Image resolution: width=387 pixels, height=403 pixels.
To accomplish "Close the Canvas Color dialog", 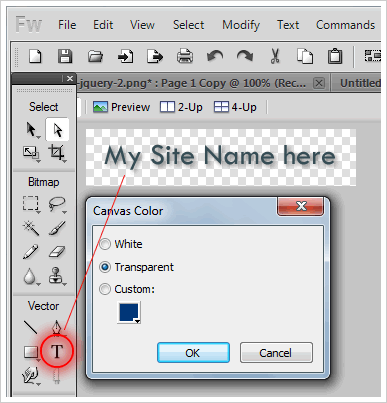I will (300, 206).
